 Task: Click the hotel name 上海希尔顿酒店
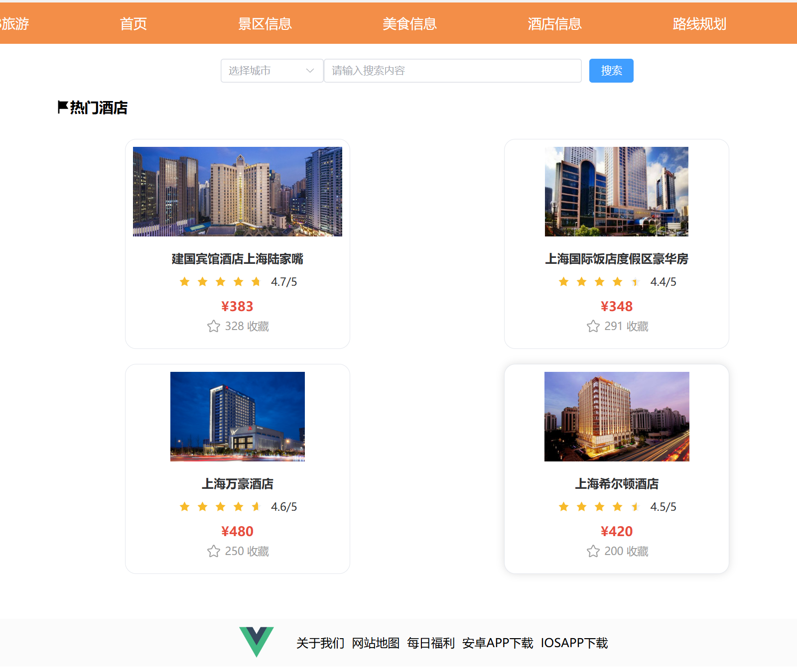point(617,484)
